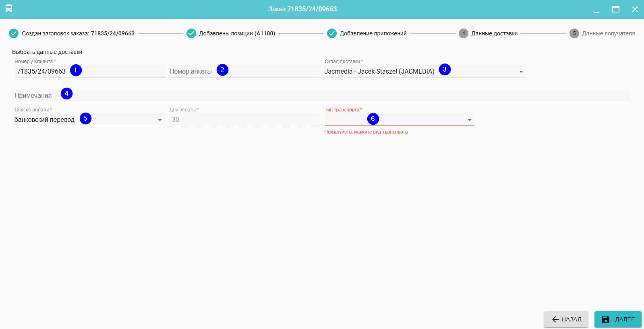
Task: Select step 4 circle Данные доставки
Action: pos(464,33)
